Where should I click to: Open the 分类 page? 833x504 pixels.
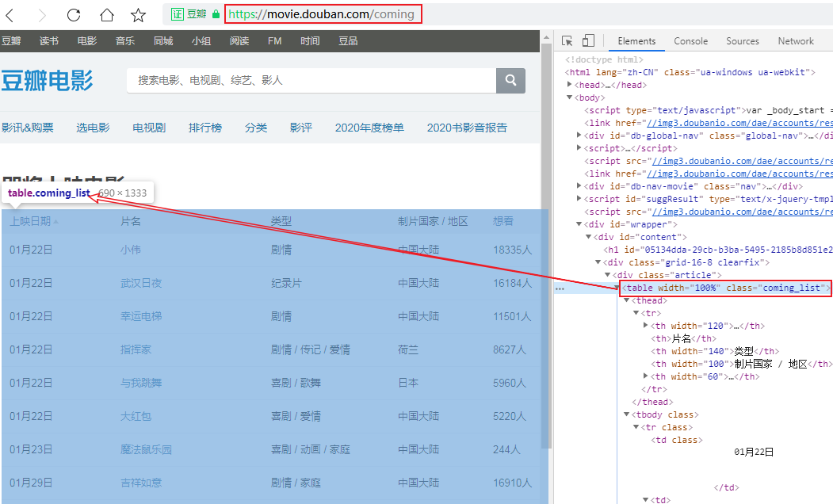255,128
